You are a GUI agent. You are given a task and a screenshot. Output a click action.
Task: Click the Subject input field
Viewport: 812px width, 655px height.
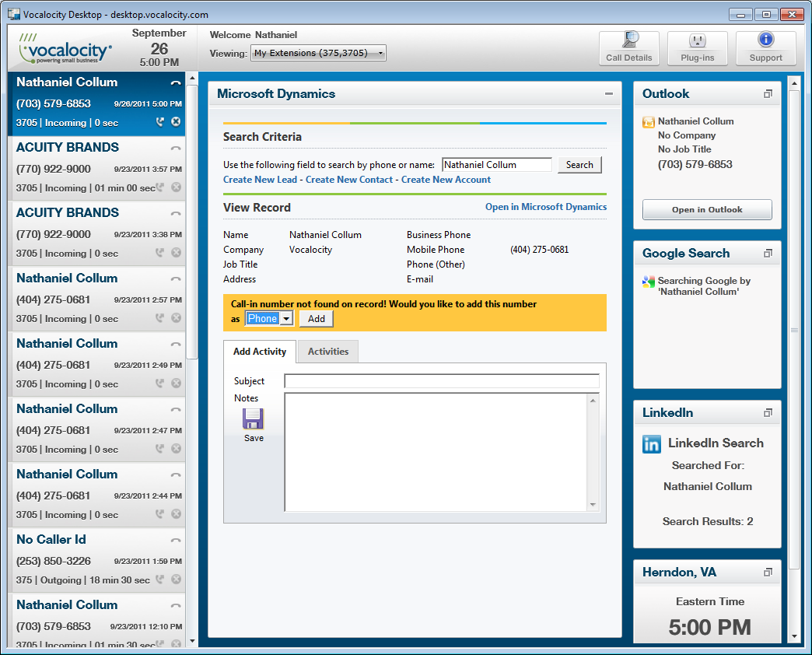[x=442, y=381]
